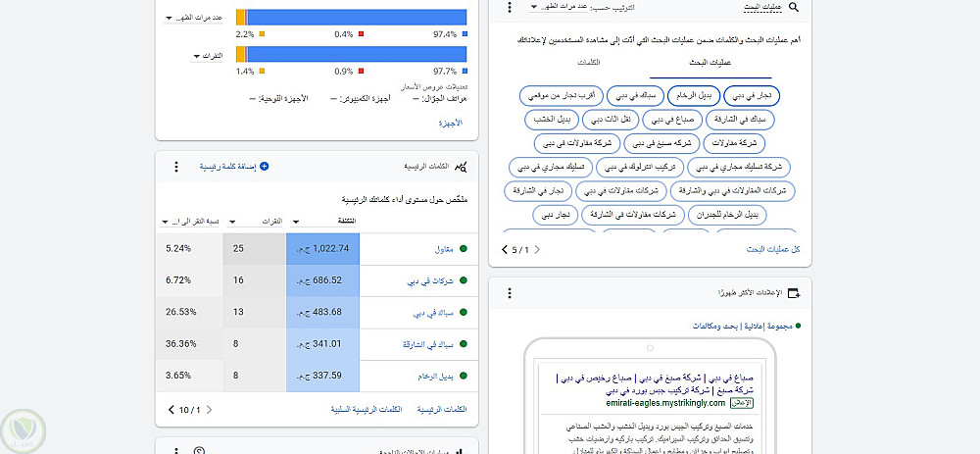Select the نجار في دبي search chip
This screenshot has width=980, height=454.
(752, 96)
